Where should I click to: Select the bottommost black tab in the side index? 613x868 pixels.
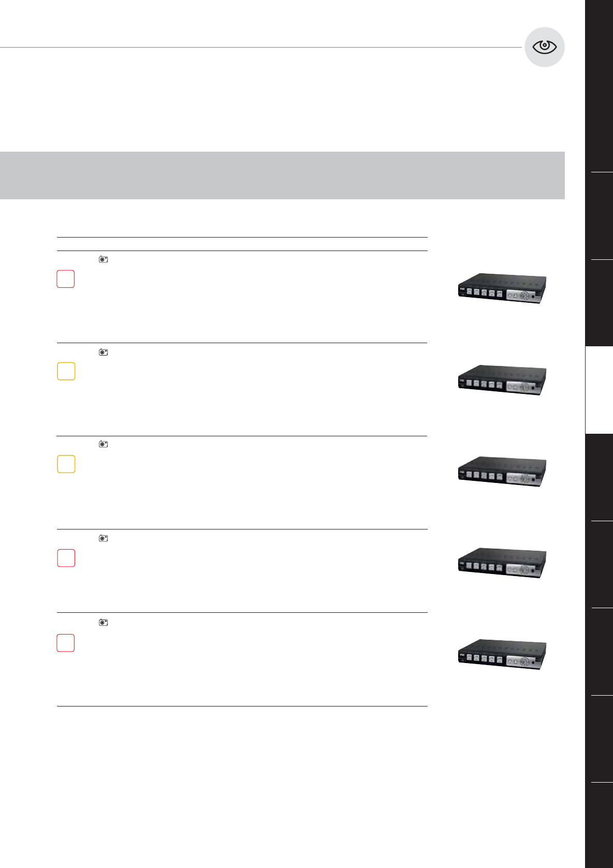[x=600, y=825]
